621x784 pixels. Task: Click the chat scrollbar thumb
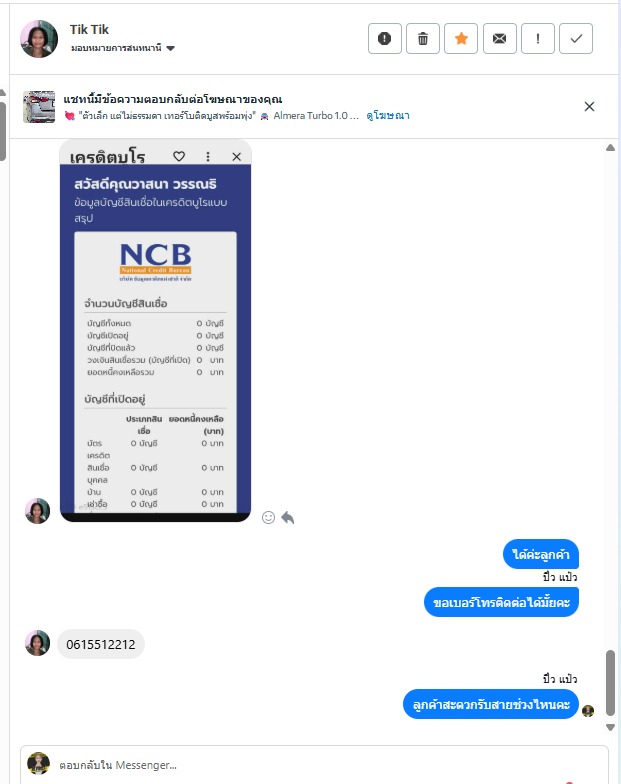pos(610,682)
